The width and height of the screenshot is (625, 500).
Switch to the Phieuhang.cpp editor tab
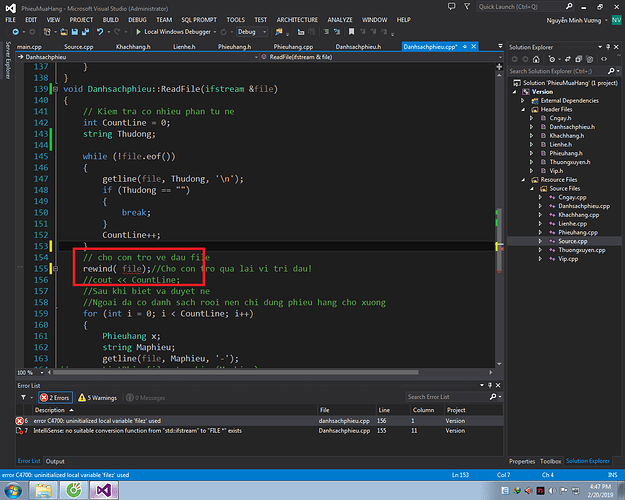pyautogui.click(x=295, y=46)
